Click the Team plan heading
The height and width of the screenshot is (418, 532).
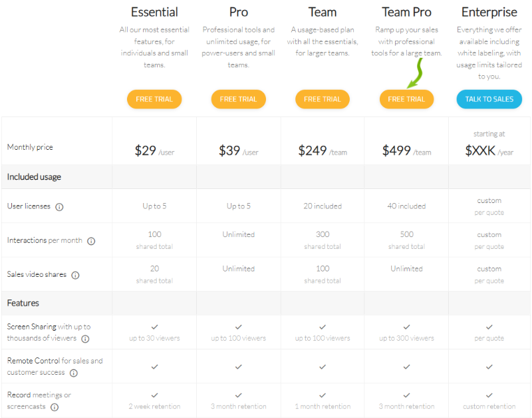(x=323, y=12)
